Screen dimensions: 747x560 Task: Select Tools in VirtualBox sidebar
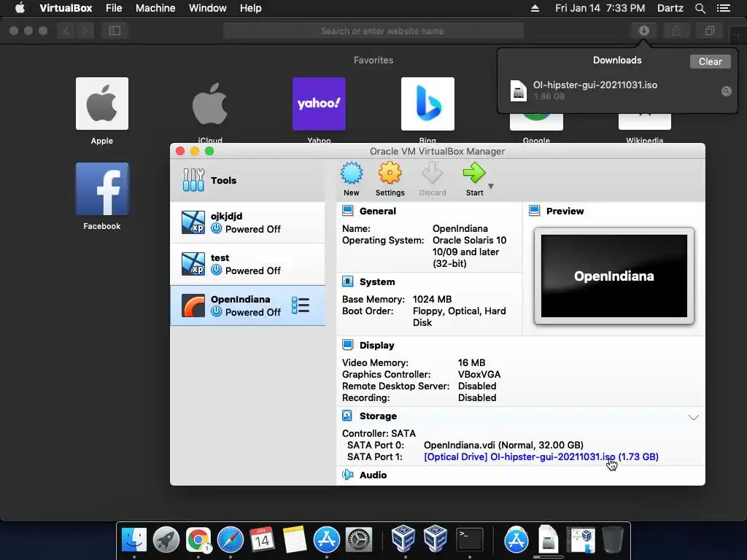(x=248, y=181)
